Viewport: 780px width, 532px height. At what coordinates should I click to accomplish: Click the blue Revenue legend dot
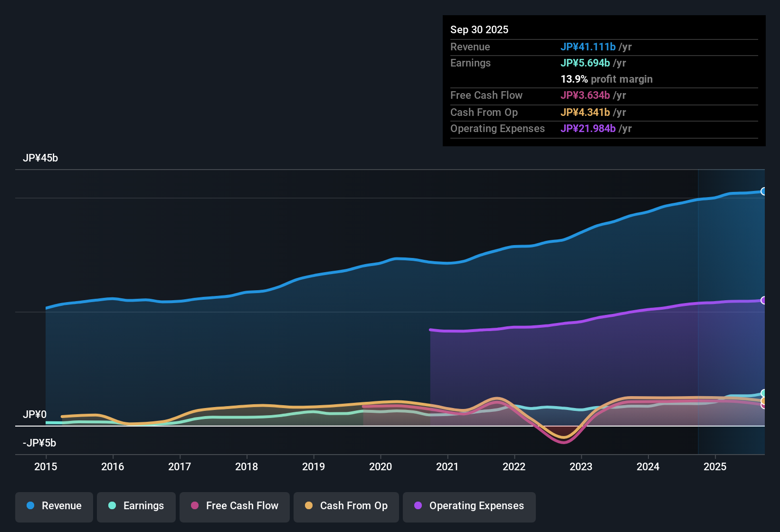tap(30, 506)
